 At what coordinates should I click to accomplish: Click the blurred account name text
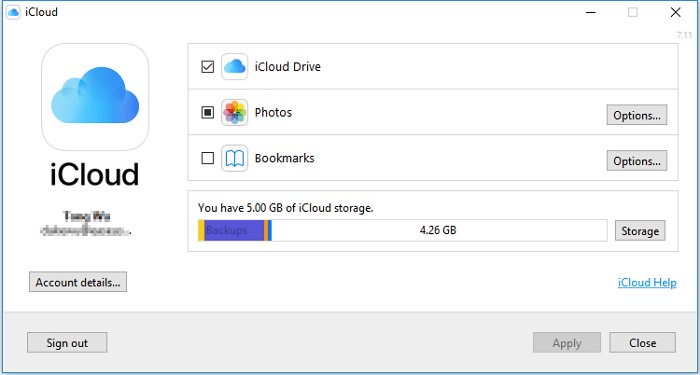coord(87,217)
